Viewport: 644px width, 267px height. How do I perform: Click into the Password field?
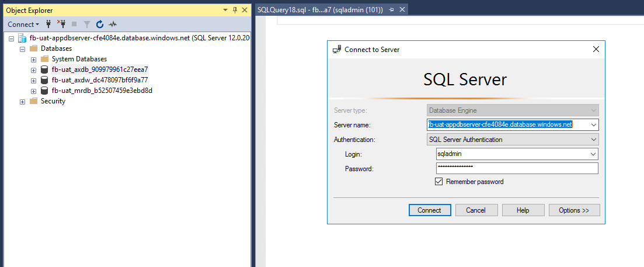[x=517, y=168]
